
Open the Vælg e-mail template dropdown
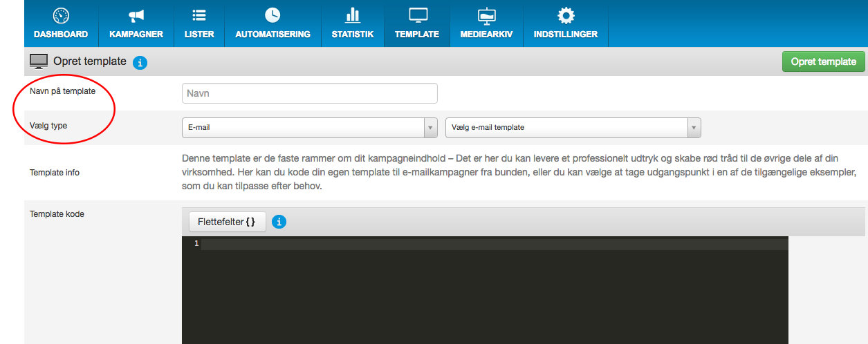pos(573,128)
